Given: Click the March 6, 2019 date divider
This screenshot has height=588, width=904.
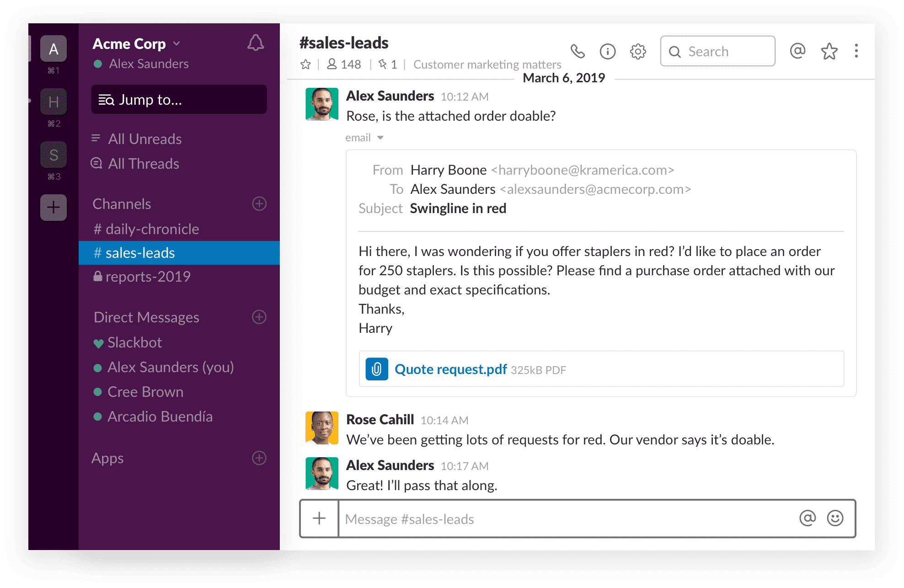Looking at the screenshot, I should click(x=564, y=78).
